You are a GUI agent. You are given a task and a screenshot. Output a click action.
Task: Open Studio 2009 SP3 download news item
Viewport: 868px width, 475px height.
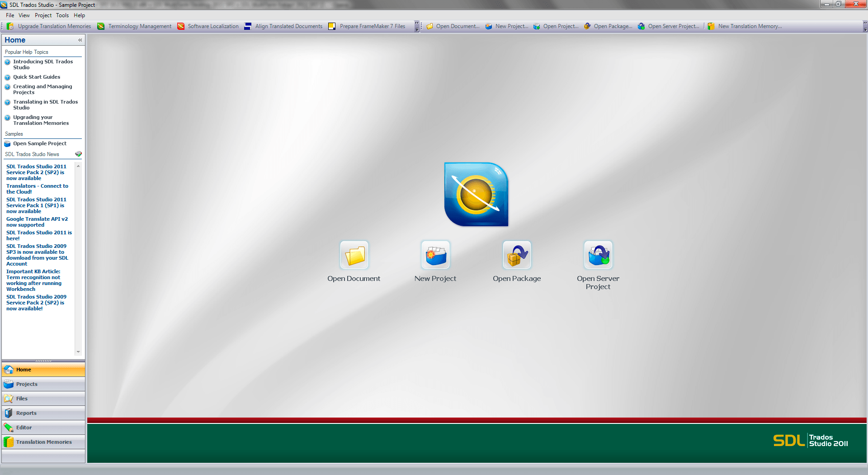point(37,255)
